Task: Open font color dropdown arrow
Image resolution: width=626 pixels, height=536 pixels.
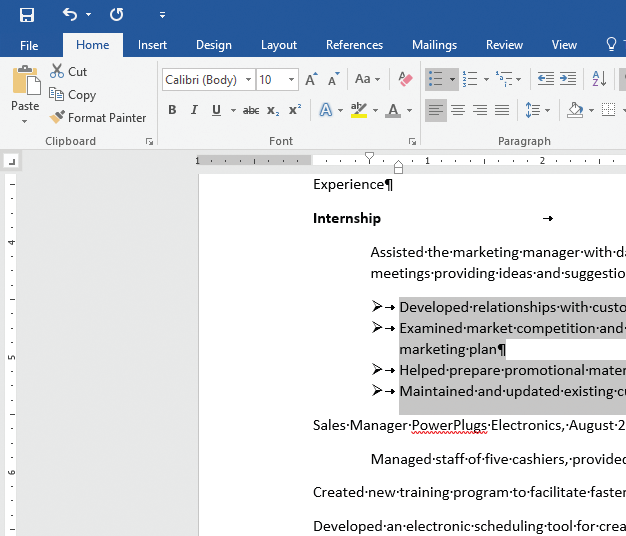Action: point(410,110)
